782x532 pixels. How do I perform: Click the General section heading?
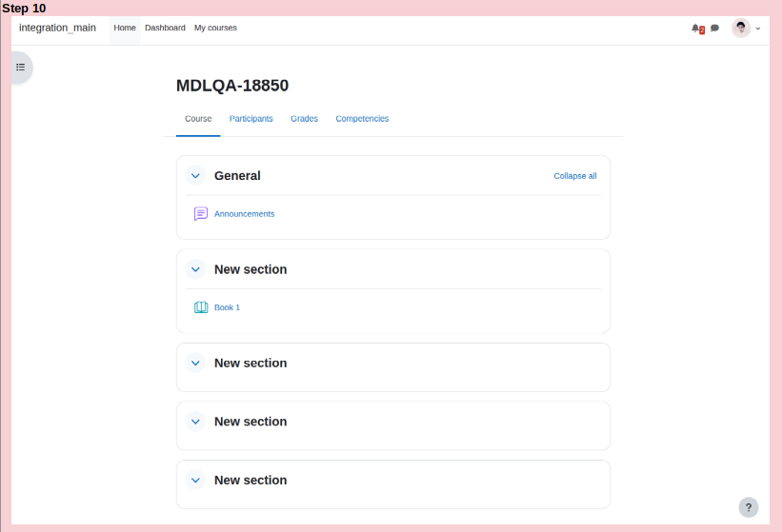tap(237, 176)
